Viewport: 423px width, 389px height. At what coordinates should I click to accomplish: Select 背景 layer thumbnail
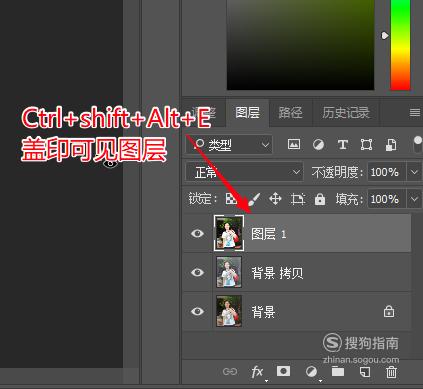[x=229, y=311]
